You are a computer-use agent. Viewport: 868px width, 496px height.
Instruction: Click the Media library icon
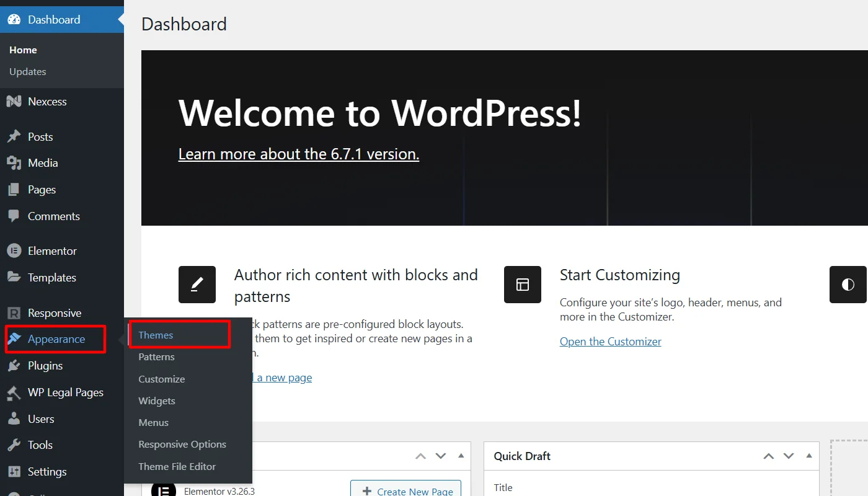click(14, 163)
